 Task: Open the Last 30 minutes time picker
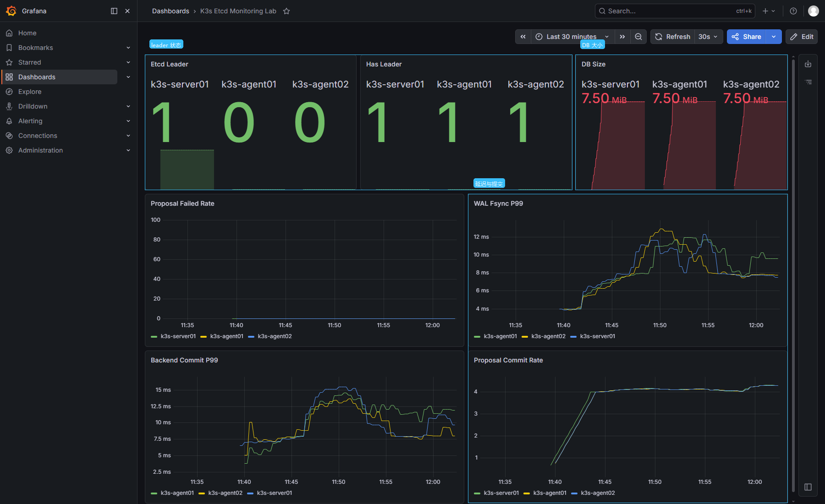[x=572, y=37]
